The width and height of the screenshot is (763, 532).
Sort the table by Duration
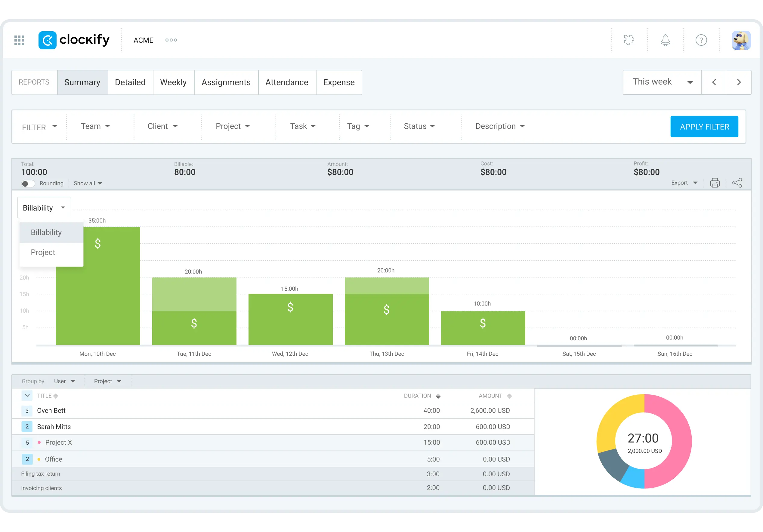[438, 396]
